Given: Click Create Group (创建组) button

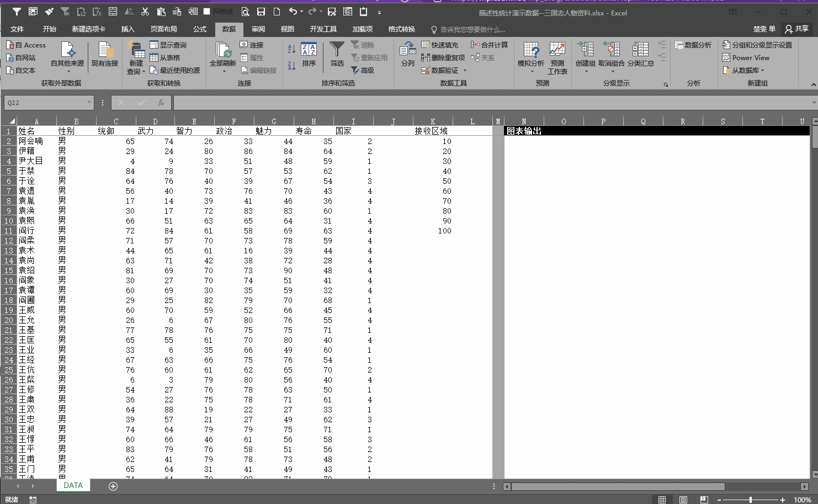Looking at the screenshot, I should (586, 59).
